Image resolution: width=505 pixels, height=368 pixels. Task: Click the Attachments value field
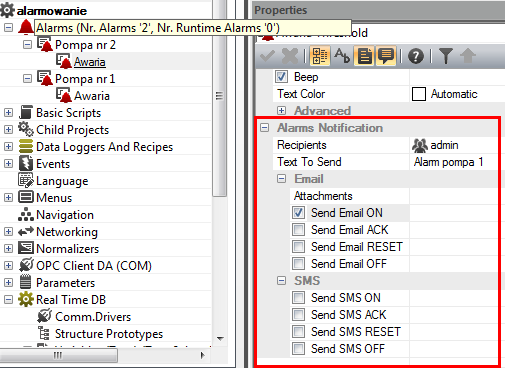[454, 196]
